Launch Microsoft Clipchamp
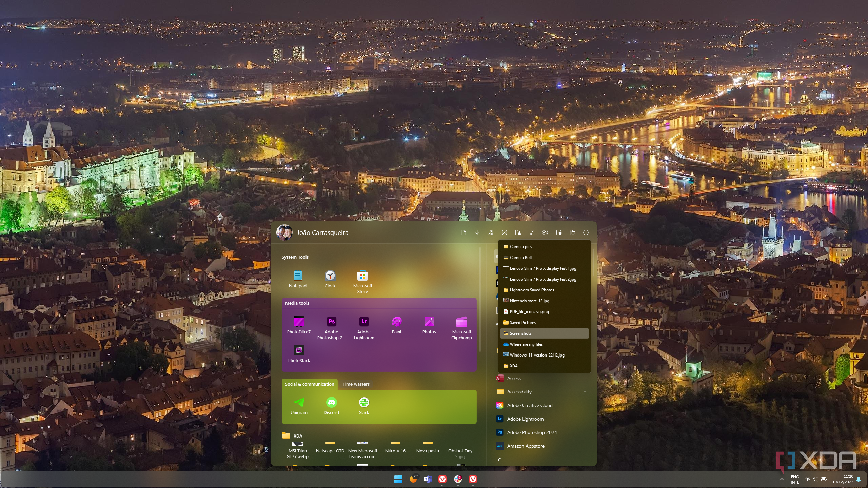The height and width of the screenshot is (488, 868). [461, 328]
